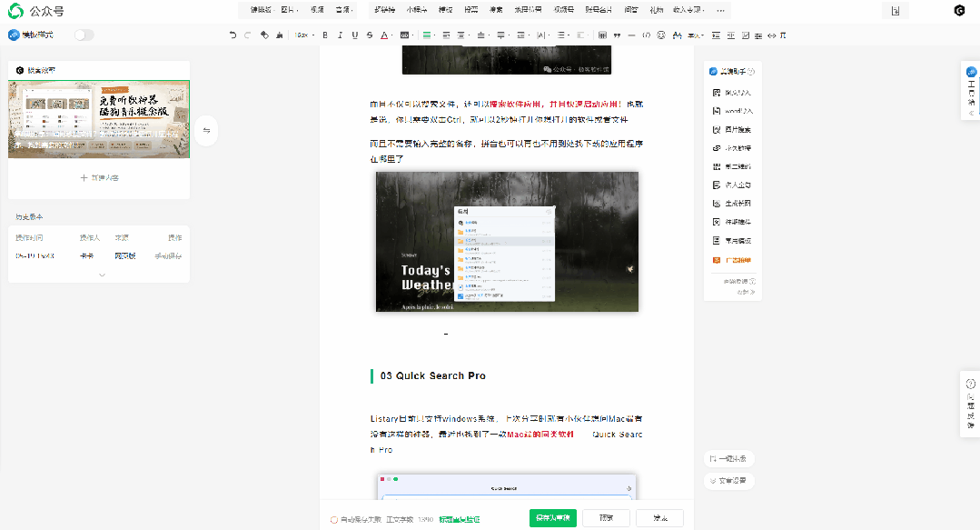Open the font color A dropdown arrow
980x530 pixels.
(x=391, y=35)
